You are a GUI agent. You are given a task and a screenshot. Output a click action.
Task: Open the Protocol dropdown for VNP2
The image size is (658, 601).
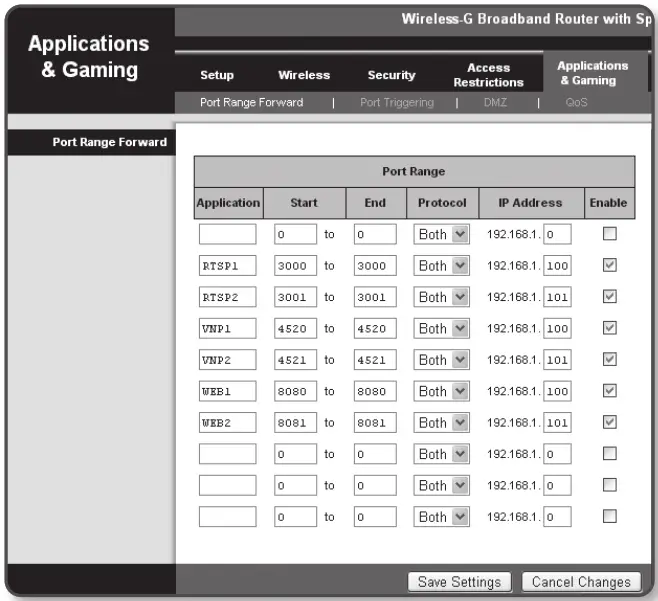[x=441, y=360]
